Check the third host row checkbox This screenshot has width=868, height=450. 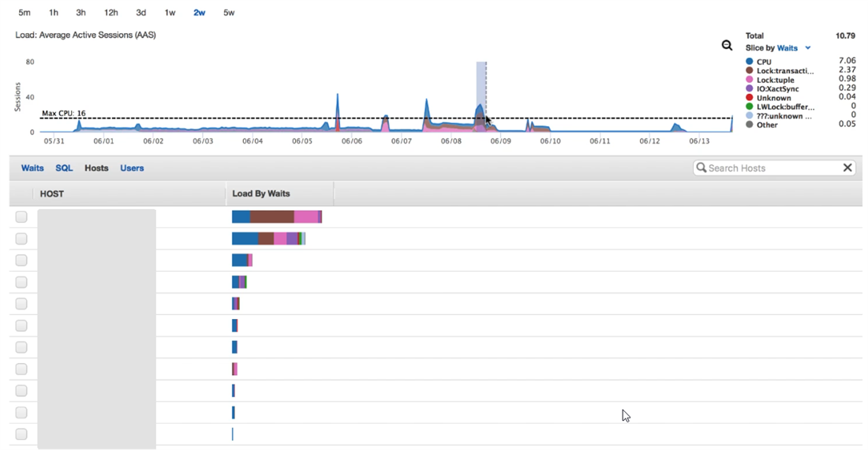click(x=21, y=261)
